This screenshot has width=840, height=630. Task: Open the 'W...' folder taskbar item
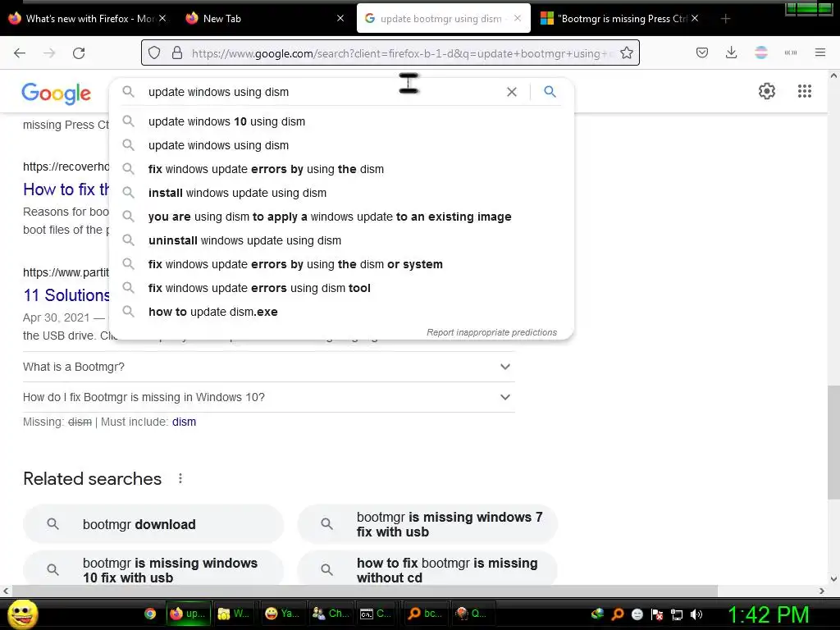(234, 614)
